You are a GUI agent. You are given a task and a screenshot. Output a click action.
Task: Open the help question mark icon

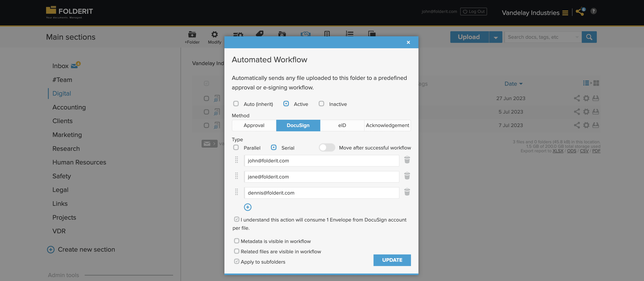pyautogui.click(x=593, y=11)
